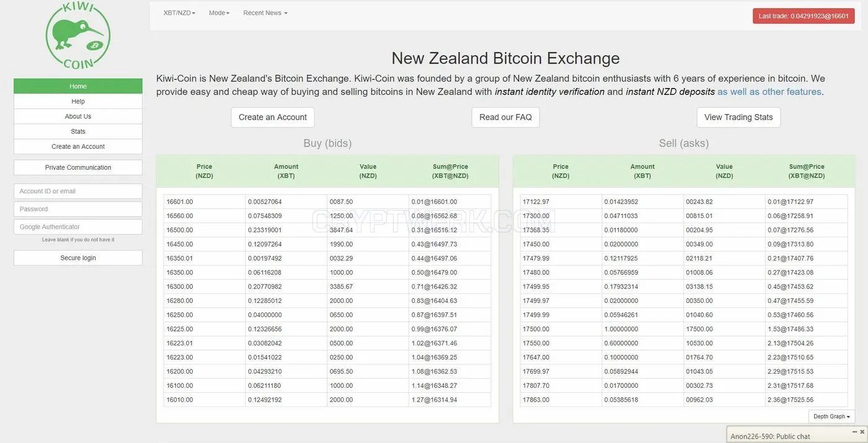
Task: Select Home in the sidebar menu
Action: [78, 86]
